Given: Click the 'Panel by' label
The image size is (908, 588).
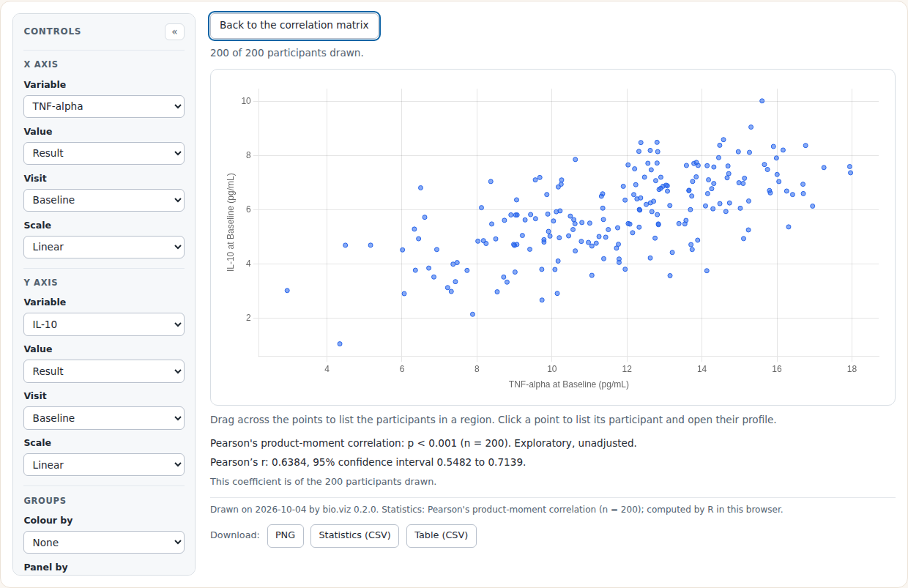Looking at the screenshot, I should (x=45, y=567).
